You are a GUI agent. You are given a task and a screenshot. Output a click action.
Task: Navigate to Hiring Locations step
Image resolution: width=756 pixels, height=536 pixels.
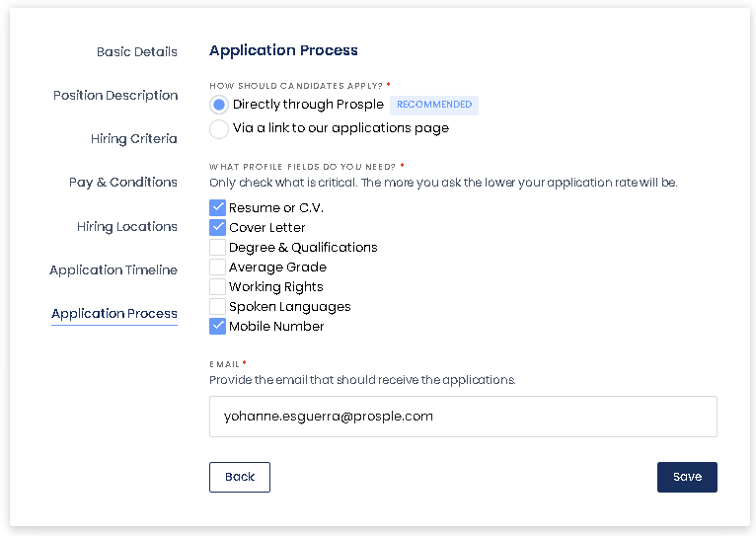tap(126, 227)
